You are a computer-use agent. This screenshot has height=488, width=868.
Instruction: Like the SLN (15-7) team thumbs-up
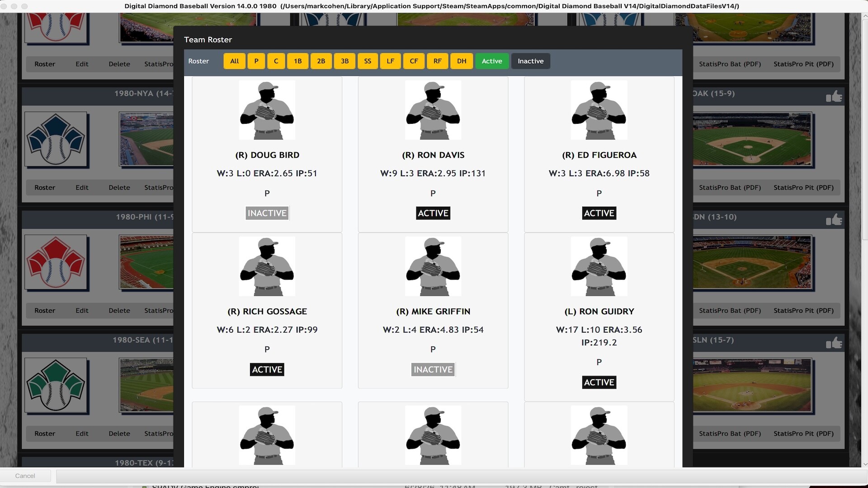[x=834, y=343]
